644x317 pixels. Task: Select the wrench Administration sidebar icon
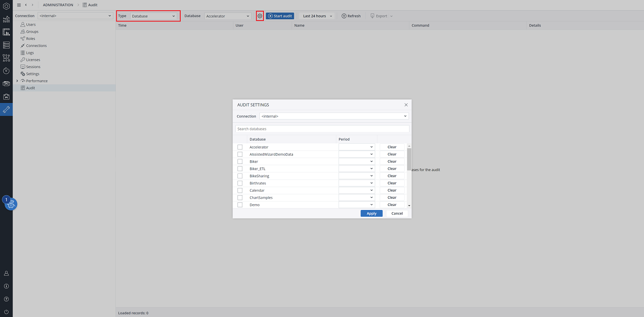6,109
